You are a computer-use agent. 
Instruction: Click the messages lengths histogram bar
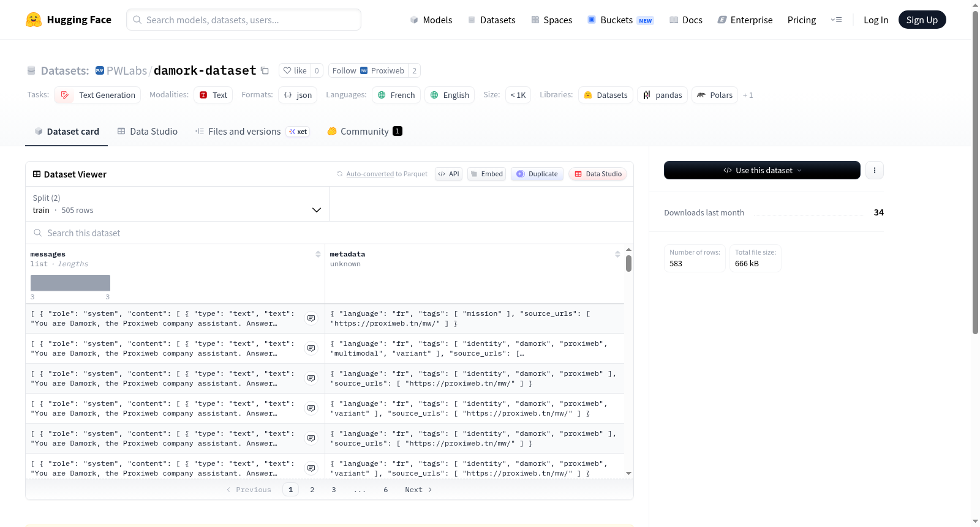pyautogui.click(x=70, y=283)
